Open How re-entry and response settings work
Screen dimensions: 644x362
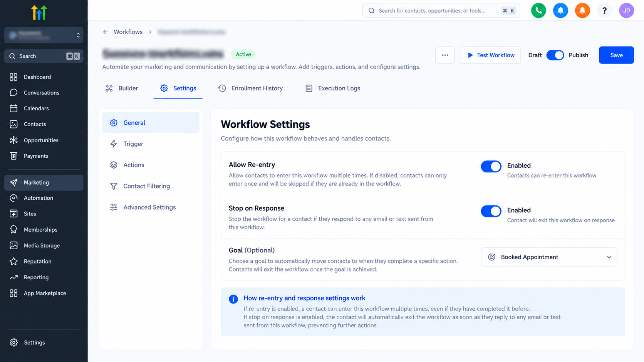(x=304, y=298)
